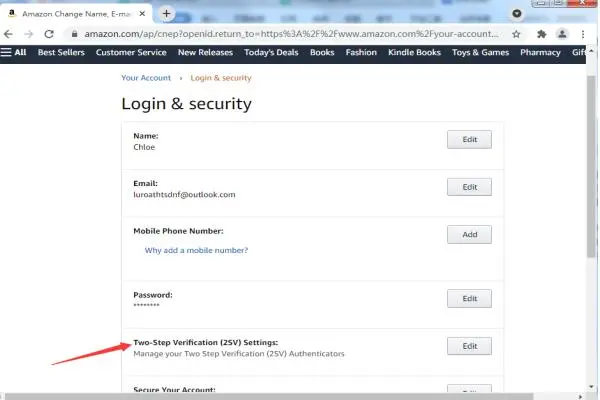Image resolution: width=600 pixels, height=400 pixels.
Task: Click the address bar URL field
Action: [x=291, y=34]
